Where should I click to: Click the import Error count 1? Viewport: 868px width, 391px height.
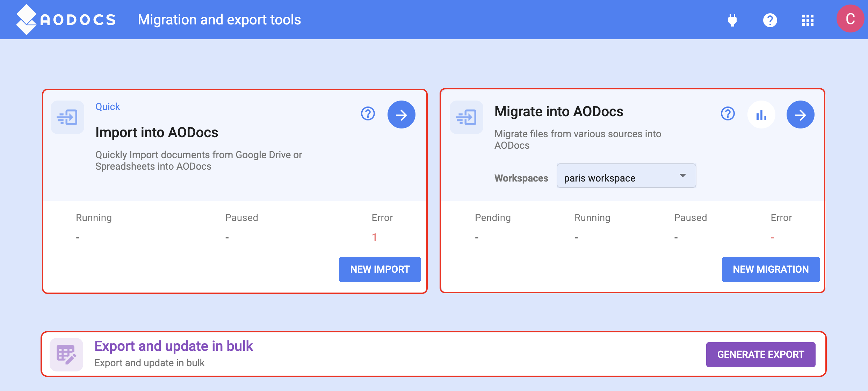click(x=375, y=237)
